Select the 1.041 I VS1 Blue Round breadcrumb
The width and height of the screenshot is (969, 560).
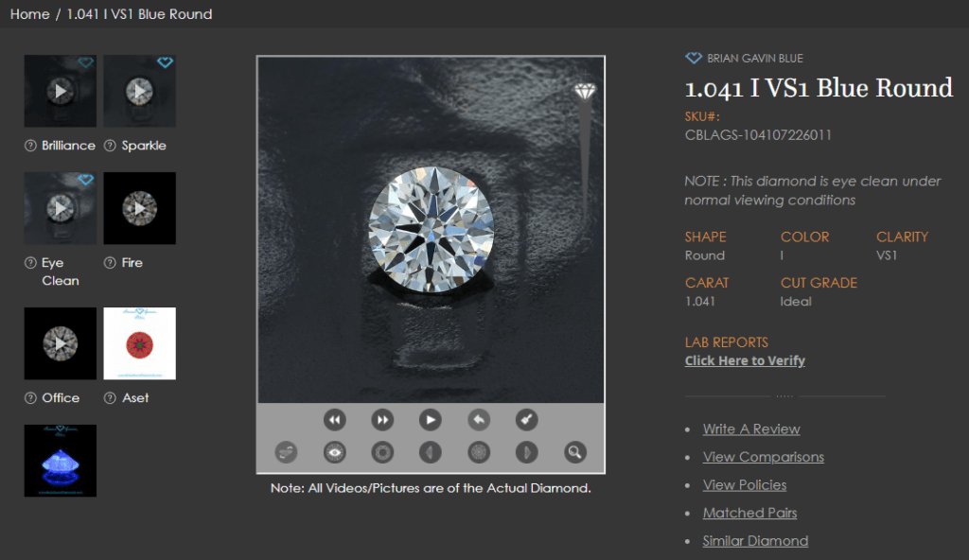click(137, 14)
